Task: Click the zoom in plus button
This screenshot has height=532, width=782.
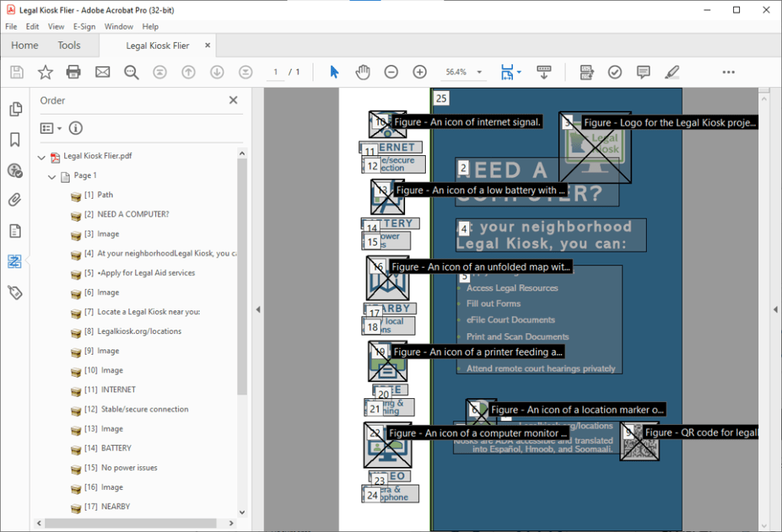Action: (x=419, y=71)
